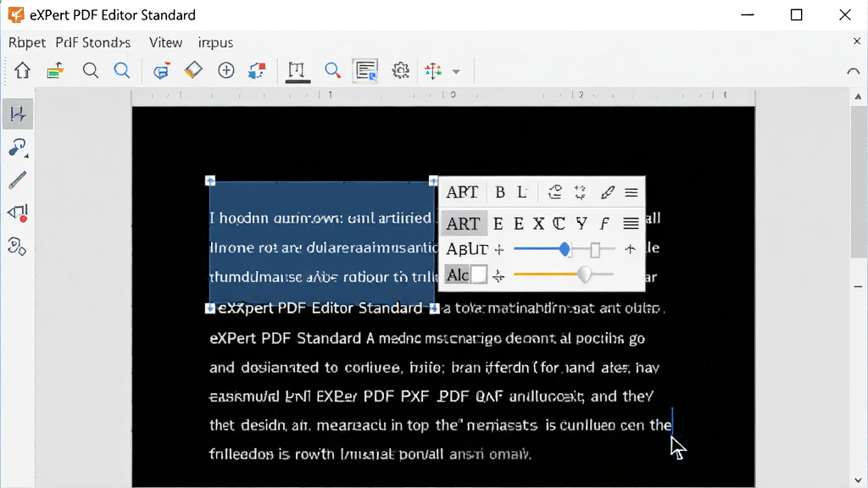Click the Alc button in floating toolbar

[x=457, y=275]
